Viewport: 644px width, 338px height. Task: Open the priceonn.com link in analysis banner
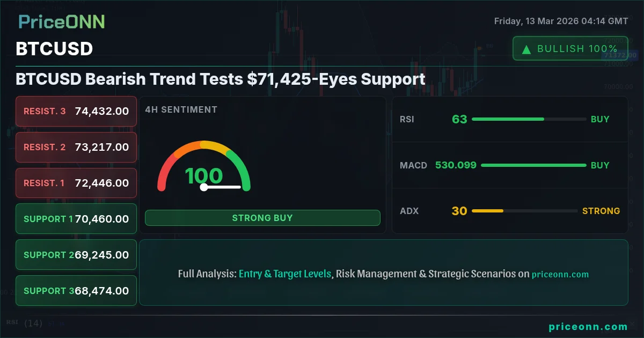coord(560,274)
